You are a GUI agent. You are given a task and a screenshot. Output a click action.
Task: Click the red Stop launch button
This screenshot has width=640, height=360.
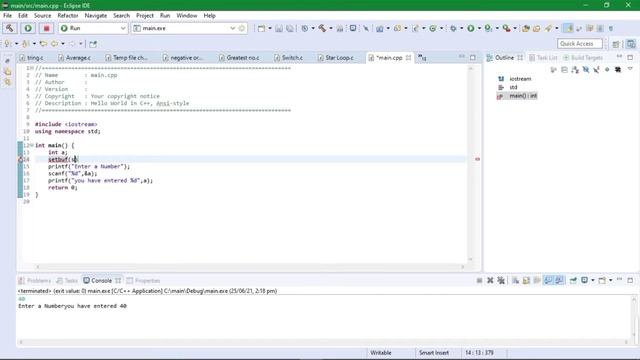46,28
